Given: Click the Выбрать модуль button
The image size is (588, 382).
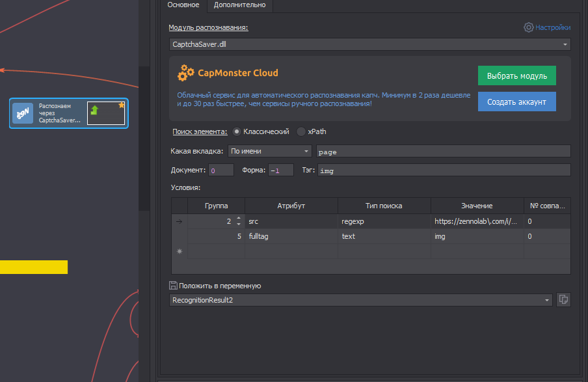Looking at the screenshot, I should tap(516, 75).
